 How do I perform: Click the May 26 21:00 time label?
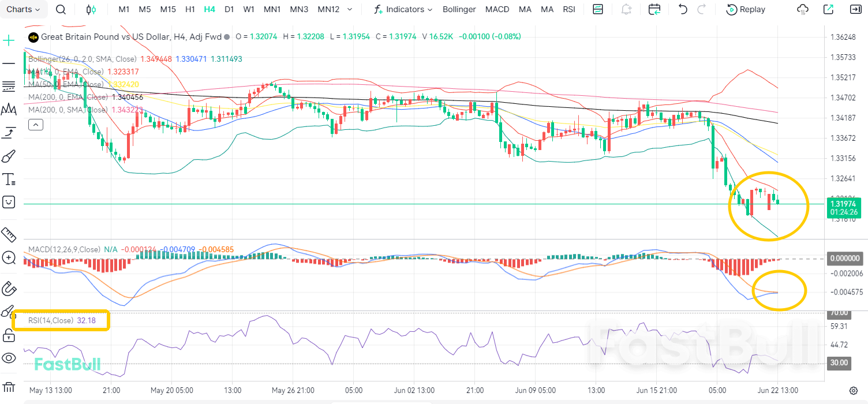[293, 390]
